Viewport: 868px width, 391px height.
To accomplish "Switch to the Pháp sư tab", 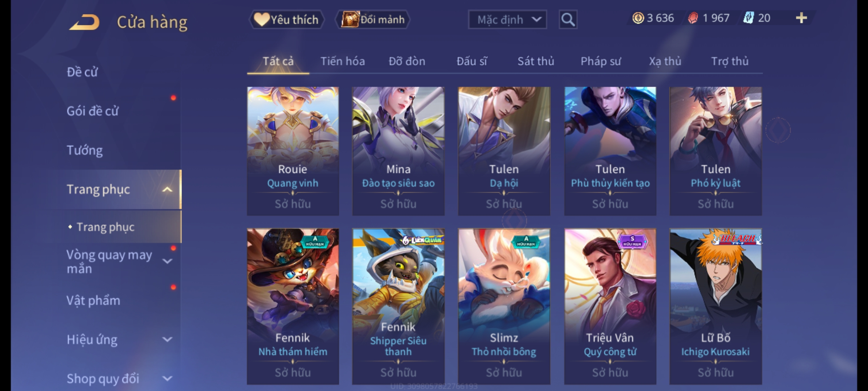I will click(x=601, y=61).
